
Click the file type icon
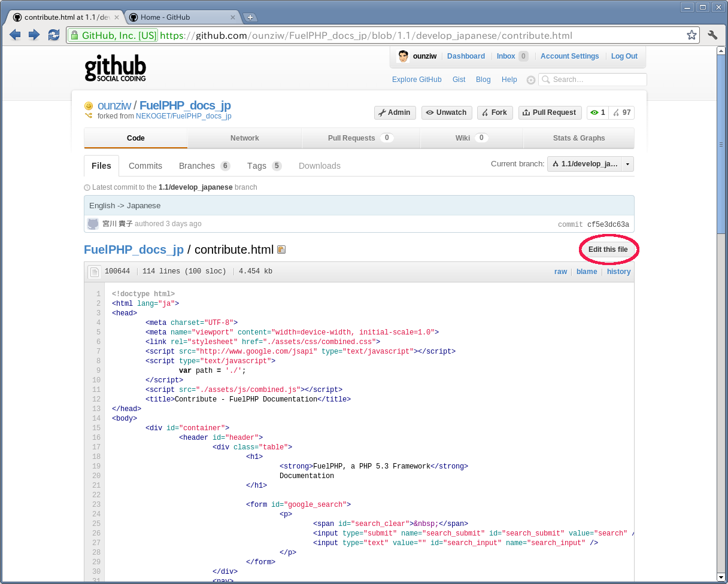coord(94,272)
